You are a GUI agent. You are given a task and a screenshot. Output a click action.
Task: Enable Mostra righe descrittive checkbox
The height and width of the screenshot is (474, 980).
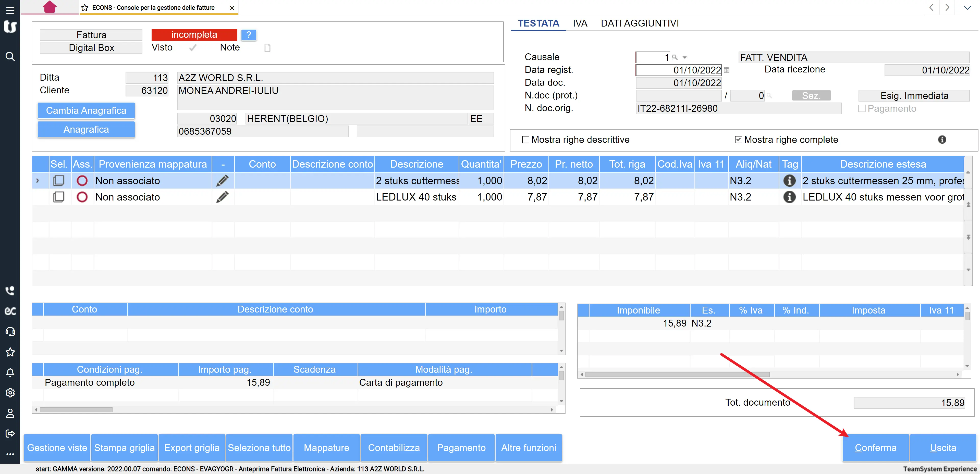click(526, 140)
